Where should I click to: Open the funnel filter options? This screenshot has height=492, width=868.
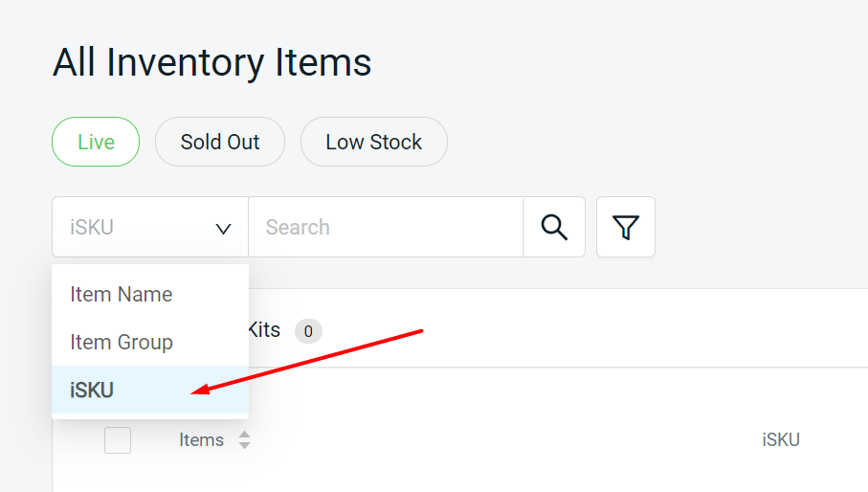click(625, 227)
